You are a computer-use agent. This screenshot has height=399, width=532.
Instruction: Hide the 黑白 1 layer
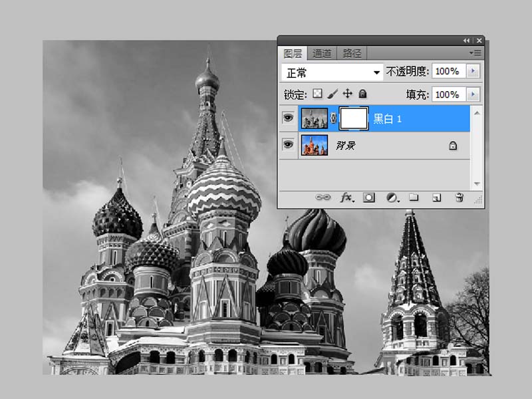288,118
